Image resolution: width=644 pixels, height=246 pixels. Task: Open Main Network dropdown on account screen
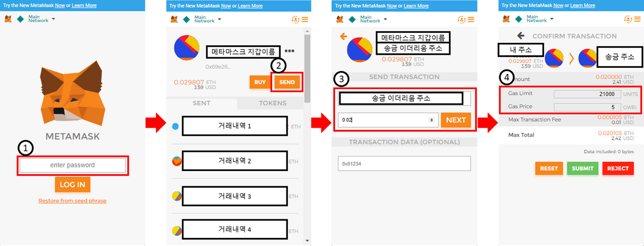pos(208,19)
